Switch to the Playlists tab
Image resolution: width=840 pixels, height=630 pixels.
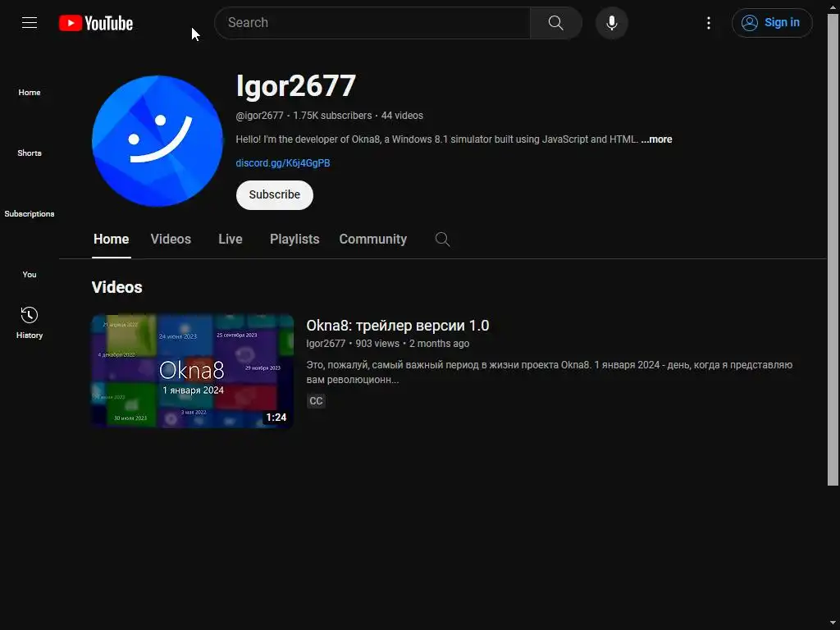pyautogui.click(x=294, y=239)
